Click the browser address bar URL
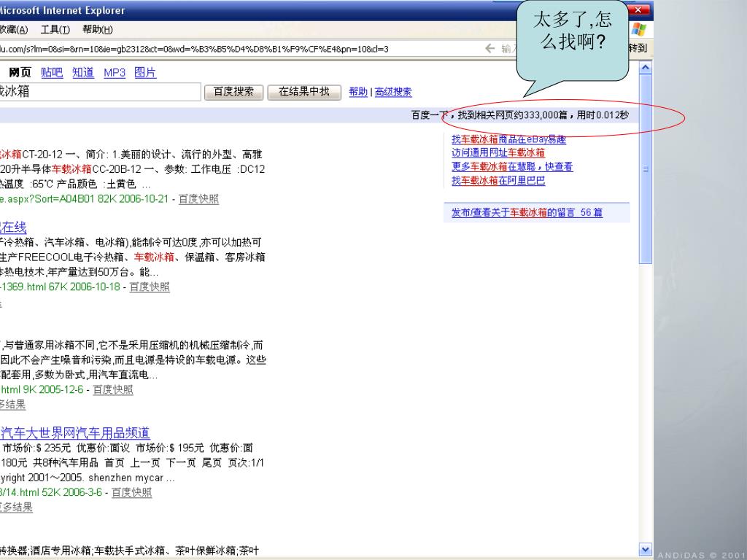Image resolution: width=747 pixels, height=560 pixels. (194, 49)
